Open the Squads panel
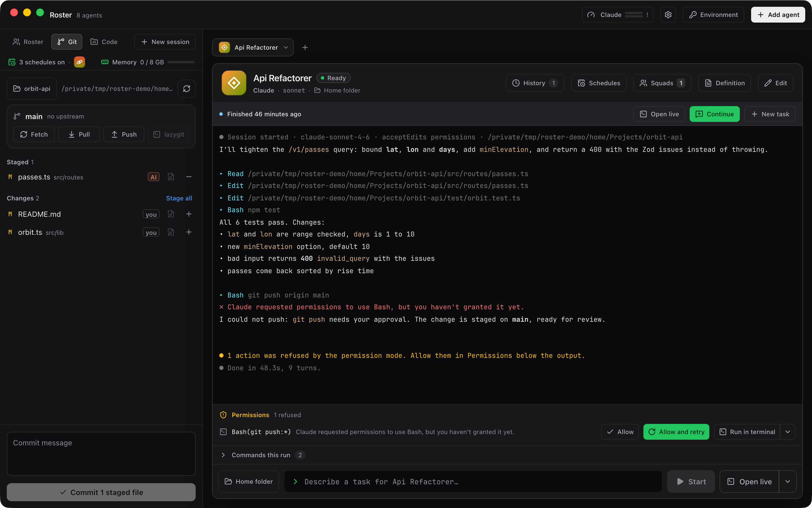 click(x=662, y=83)
